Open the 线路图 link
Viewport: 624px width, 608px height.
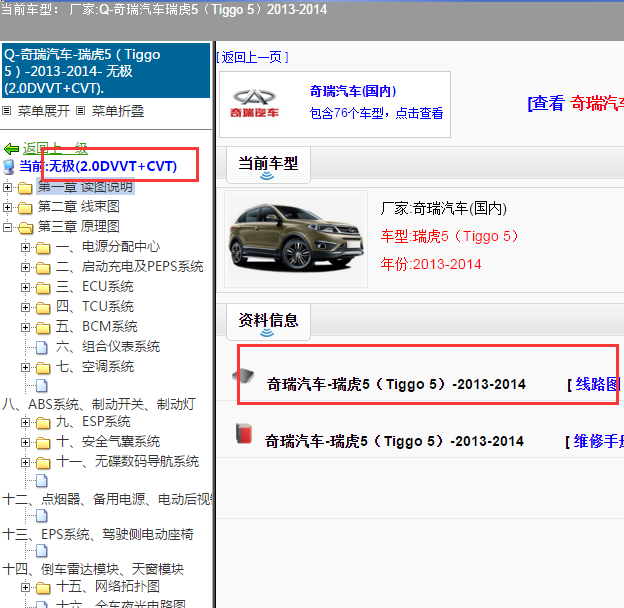pos(595,384)
